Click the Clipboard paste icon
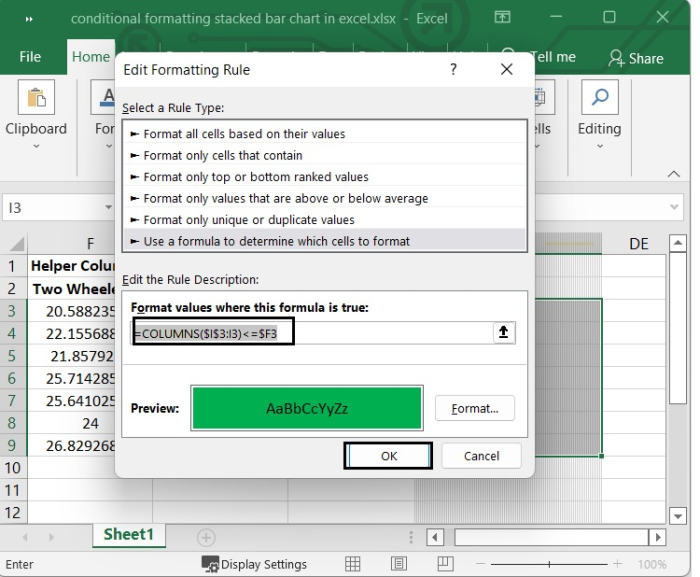This screenshot has height=577, width=700. pos(36,97)
